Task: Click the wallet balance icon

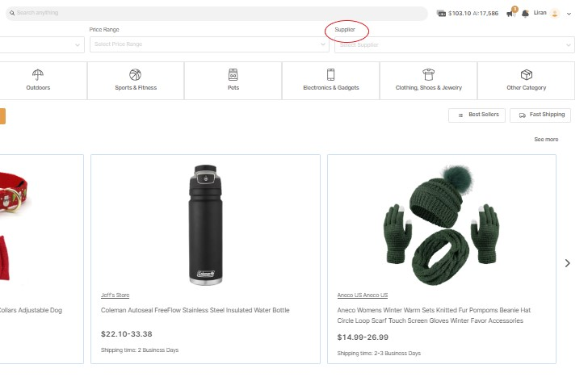Action: tap(441, 14)
